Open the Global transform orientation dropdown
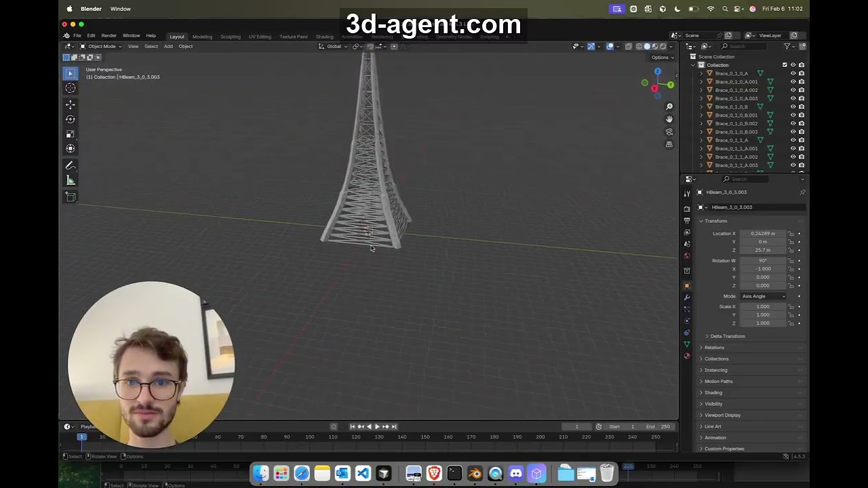This screenshot has height=488, width=868. tap(334, 46)
